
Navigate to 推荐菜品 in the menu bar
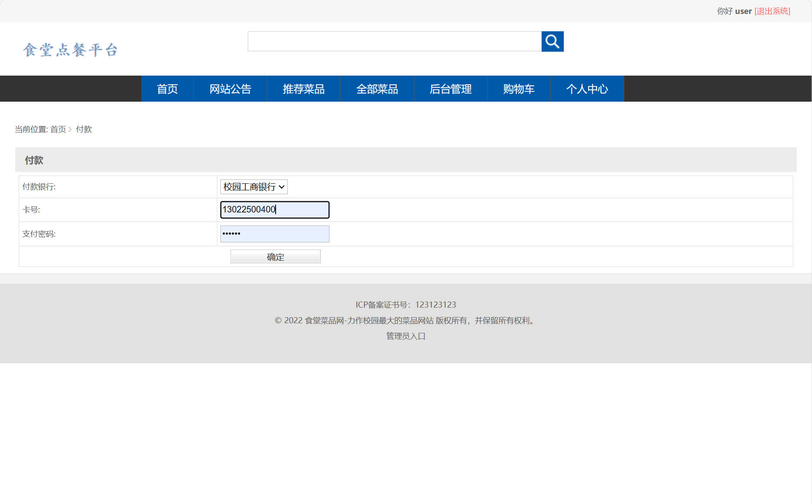[304, 89]
